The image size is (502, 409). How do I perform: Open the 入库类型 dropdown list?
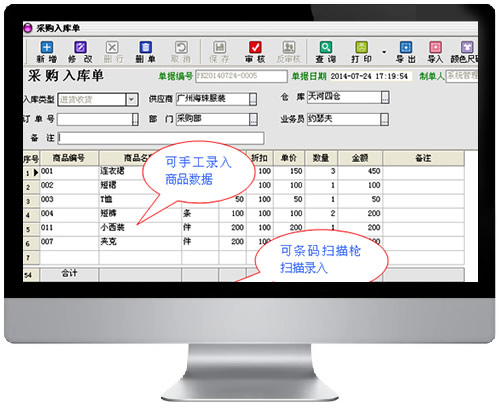click(132, 99)
